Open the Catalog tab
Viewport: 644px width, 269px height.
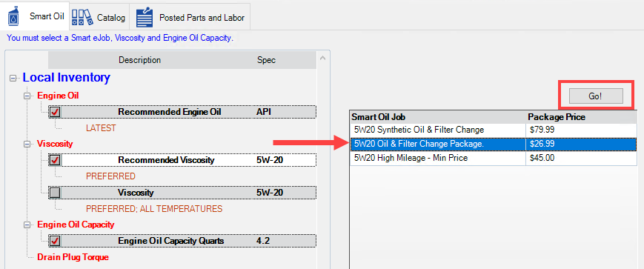point(99,17)
